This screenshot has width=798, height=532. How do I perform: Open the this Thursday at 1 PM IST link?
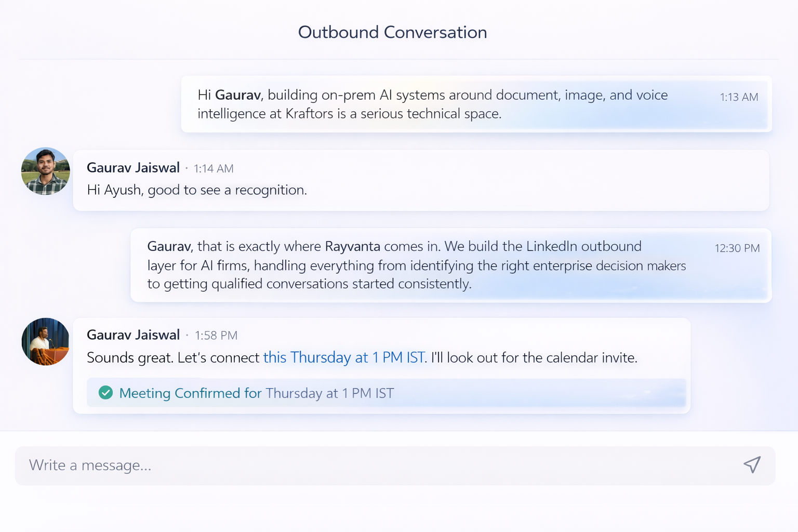tap(343, 357)
